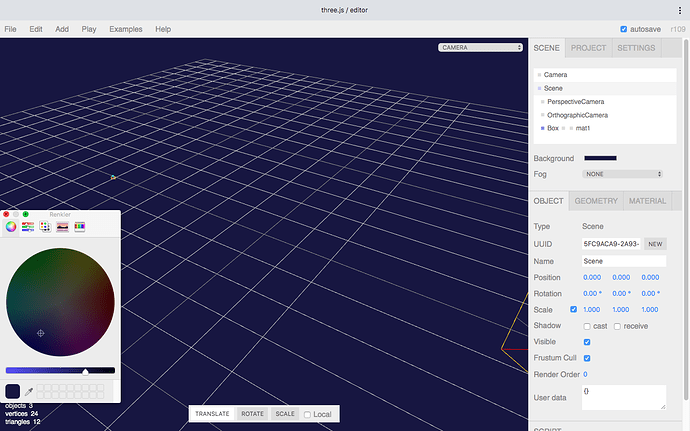690x431 pixels.
Task: Switch to the SCENE tab
Action: point(547,48)
